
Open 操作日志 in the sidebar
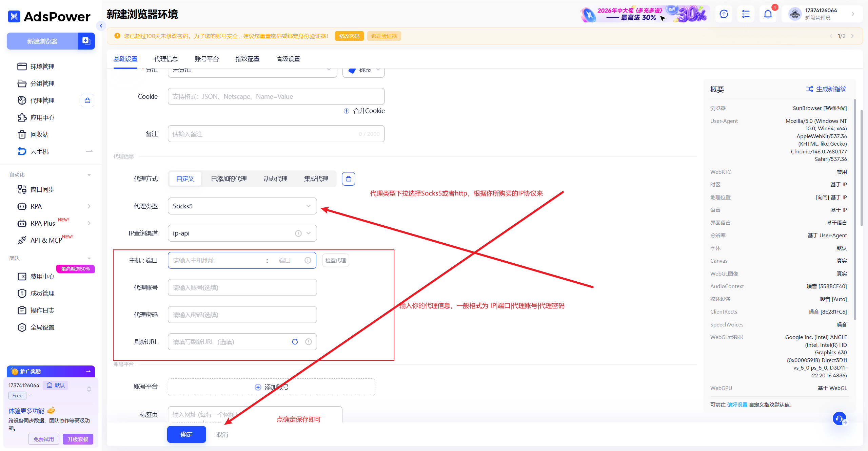pos(42,311)
